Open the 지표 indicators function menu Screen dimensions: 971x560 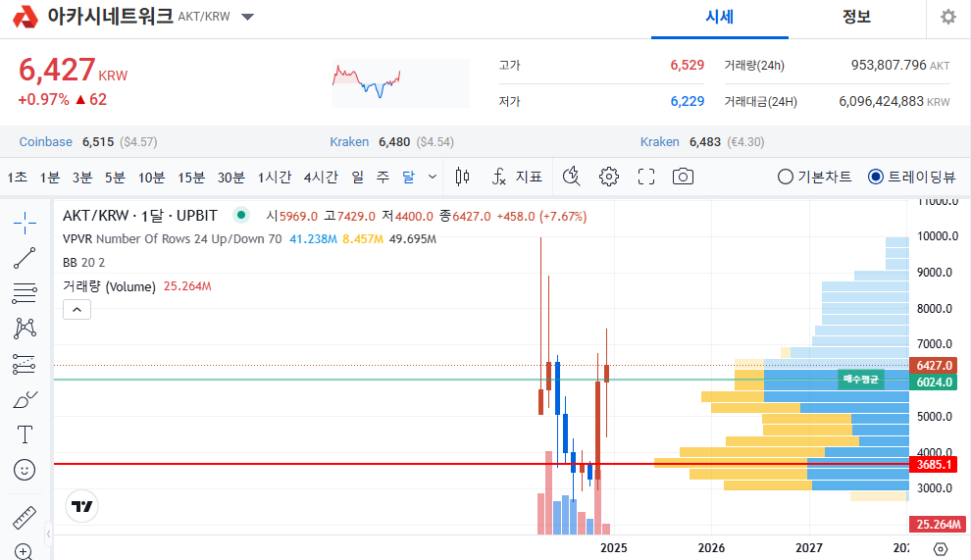tap(517, 177)
